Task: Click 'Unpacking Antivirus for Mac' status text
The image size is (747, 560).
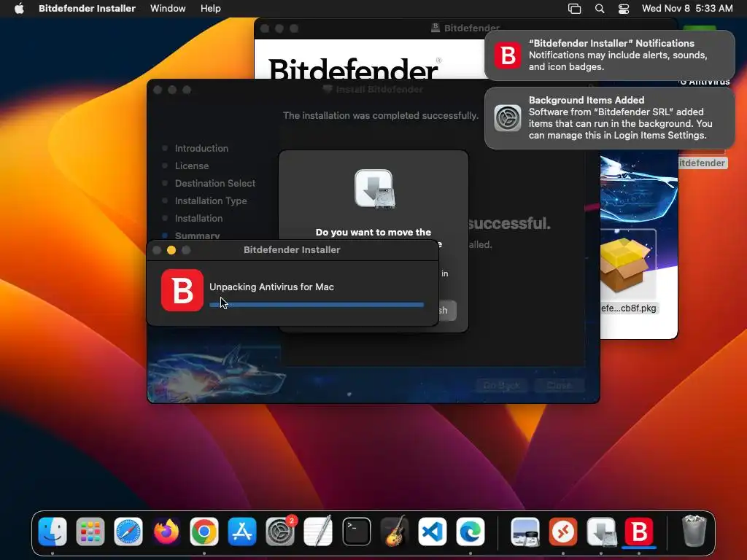Action: 271,287
